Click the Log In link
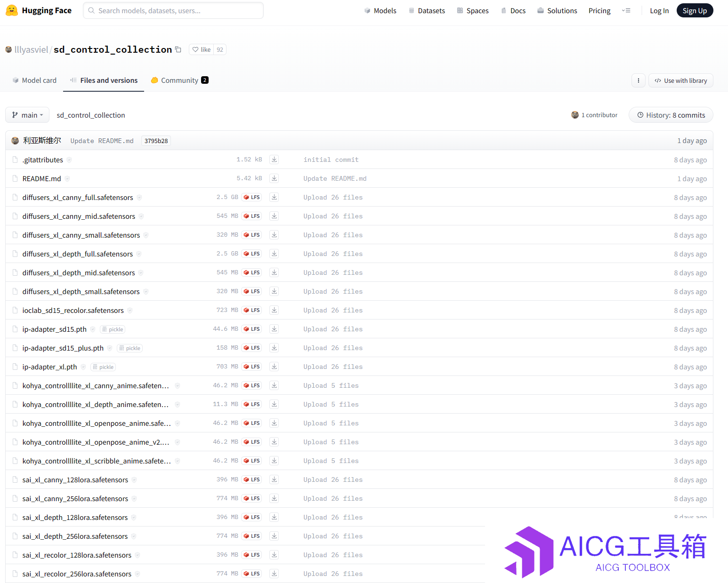This screenshot has height=583, width=728. pyautogui.click(x=659, y=10)
